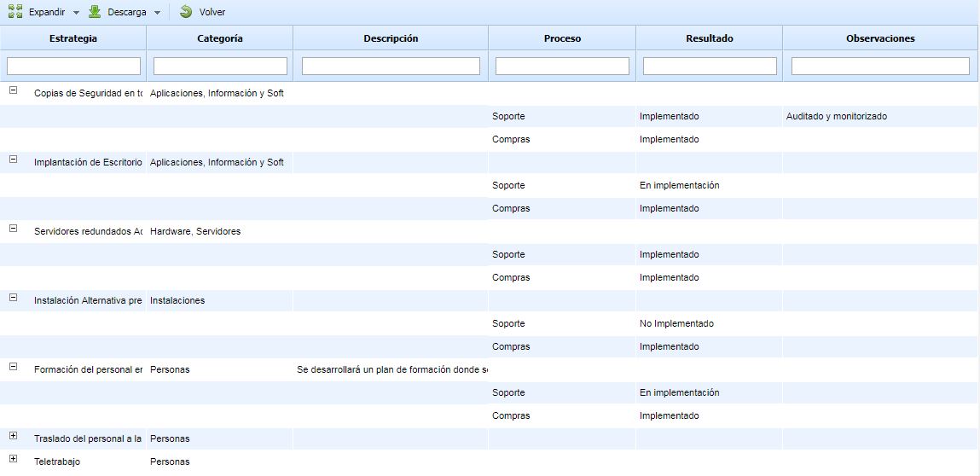Collapse the Implantación de Escritorio row
The width and height of the screenshot is (980, 476).
pos(13,159)
